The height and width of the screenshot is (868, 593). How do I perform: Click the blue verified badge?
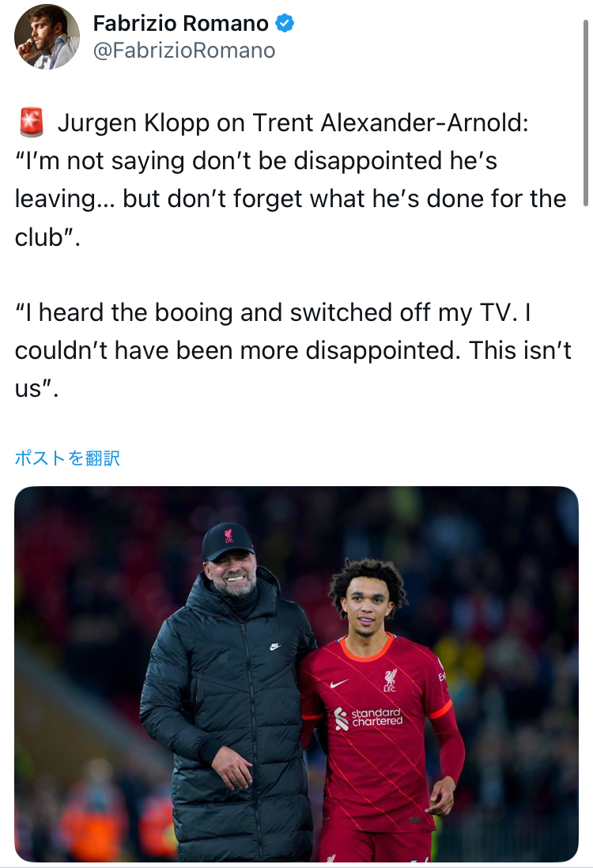point(285,24)
